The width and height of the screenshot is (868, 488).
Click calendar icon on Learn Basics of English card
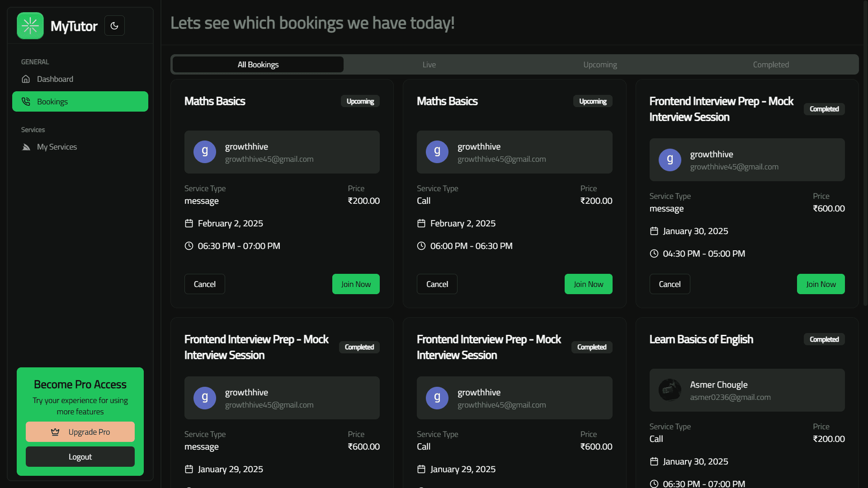(654, 461)
